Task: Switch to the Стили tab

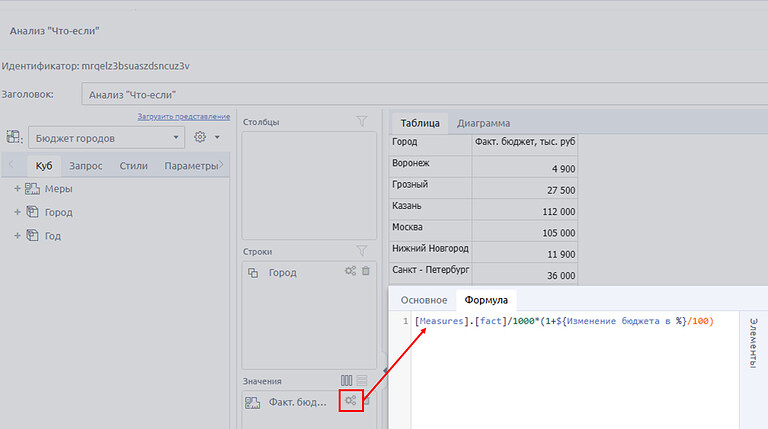Action: 133,166
